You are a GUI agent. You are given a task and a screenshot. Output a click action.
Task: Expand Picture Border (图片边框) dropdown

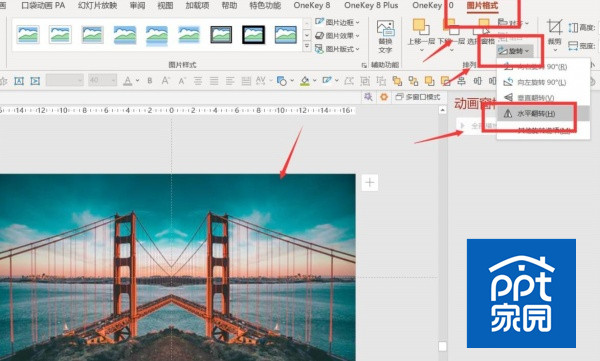pyautogui.click(x=337, y=22)
